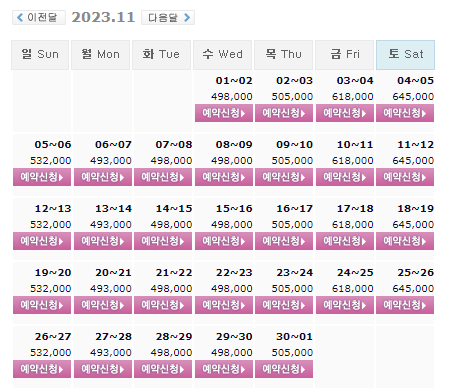Select the 수 Wed column header

click(222, 55)
